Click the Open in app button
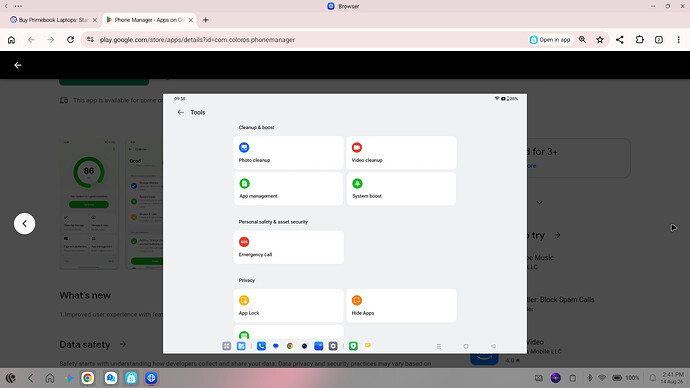Viewport: 690px width, 388px height. [x=550, y=40]
